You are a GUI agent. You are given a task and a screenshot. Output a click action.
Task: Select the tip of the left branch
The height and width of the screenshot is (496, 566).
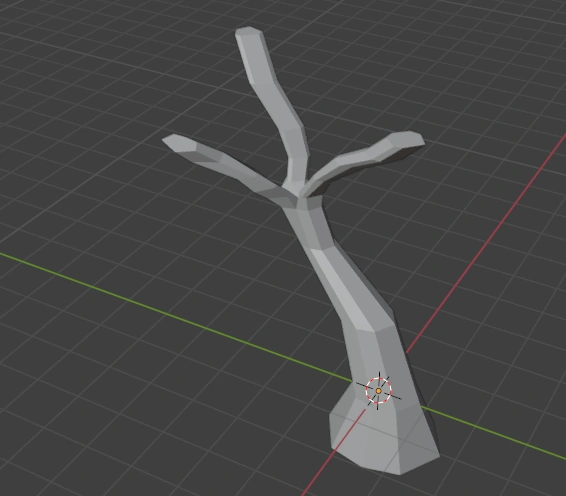point(172,140)
